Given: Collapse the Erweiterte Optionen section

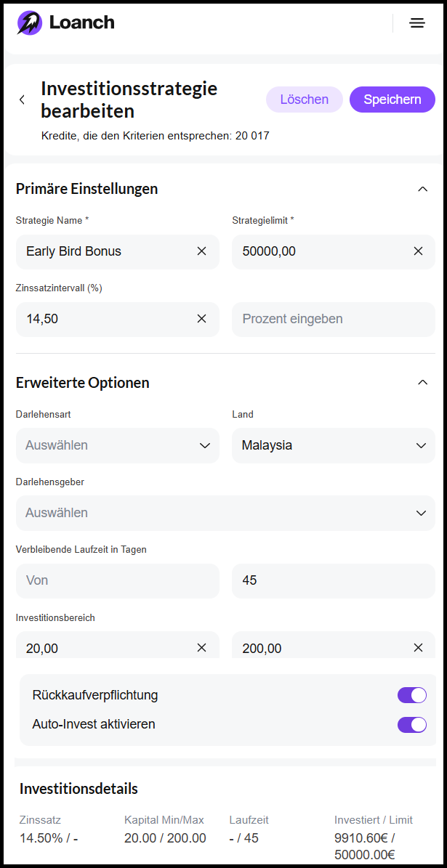Looking at the screenshot, I should [423, 382].
